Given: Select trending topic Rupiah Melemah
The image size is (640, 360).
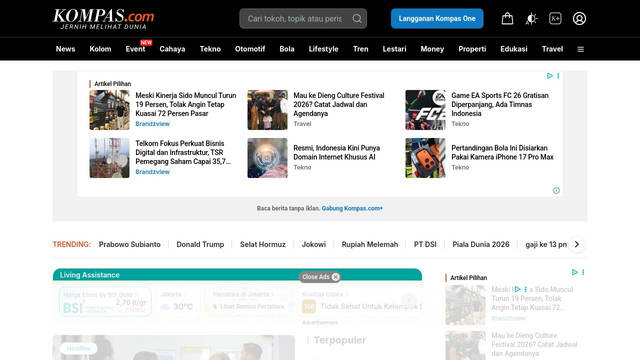Looking at the screenshot, I should pos(370,244).
